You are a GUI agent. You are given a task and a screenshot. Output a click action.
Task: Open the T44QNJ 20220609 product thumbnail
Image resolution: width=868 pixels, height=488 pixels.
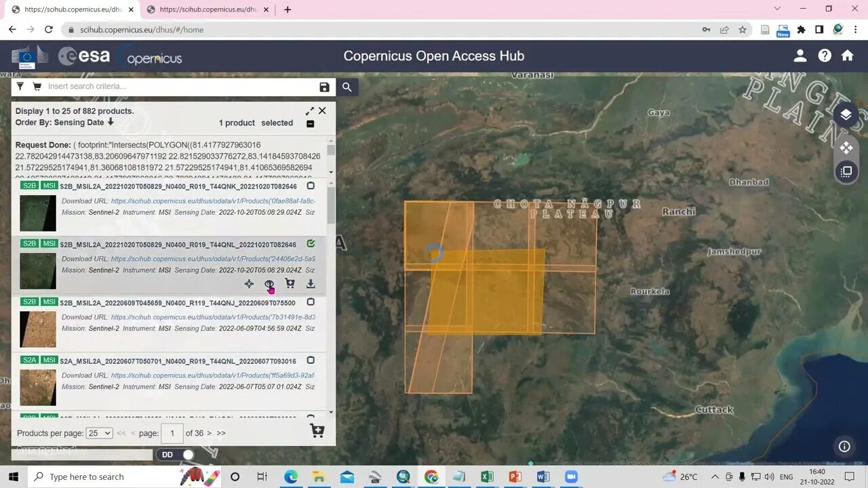click(38, 329)
